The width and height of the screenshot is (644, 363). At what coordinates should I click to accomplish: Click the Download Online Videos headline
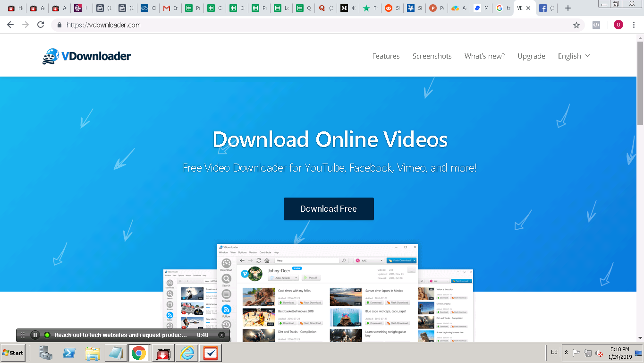pos(330,139)
